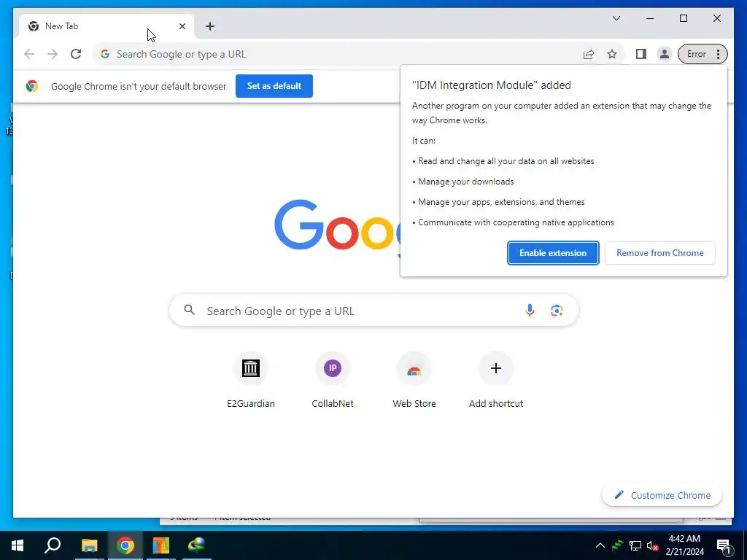
Task: Click the search magnifier icon in search box
Action: (189, 310)
